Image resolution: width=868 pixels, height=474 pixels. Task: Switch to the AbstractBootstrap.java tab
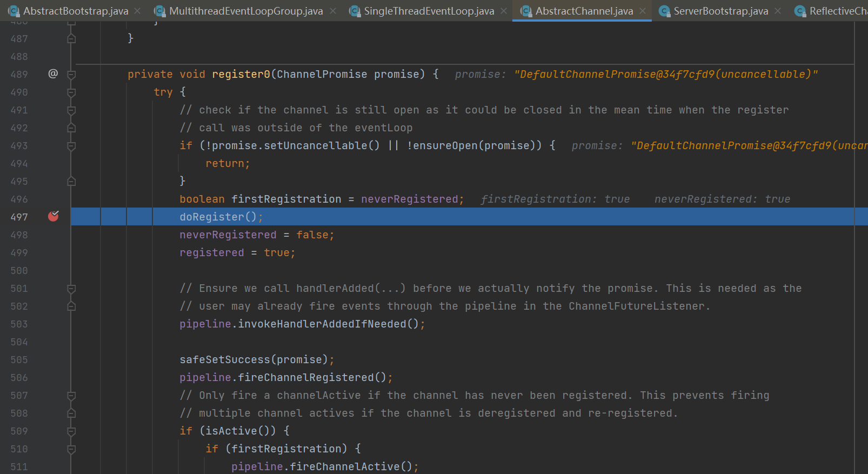coord(76,11)
